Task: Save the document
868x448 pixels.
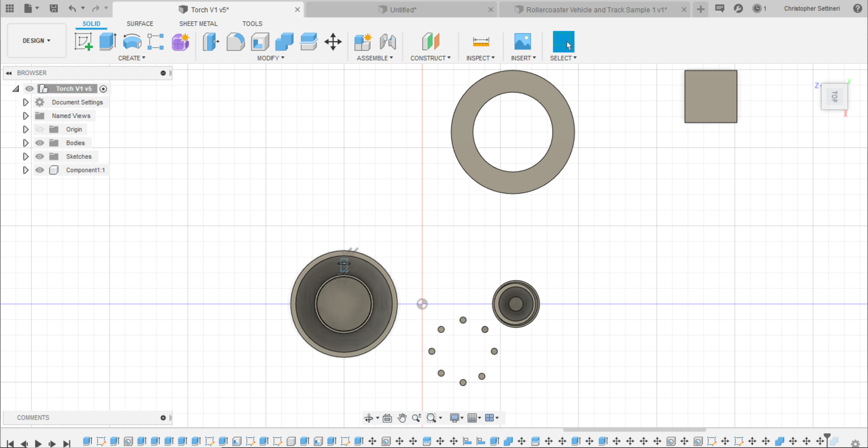Action: click(x=53, y=8)
